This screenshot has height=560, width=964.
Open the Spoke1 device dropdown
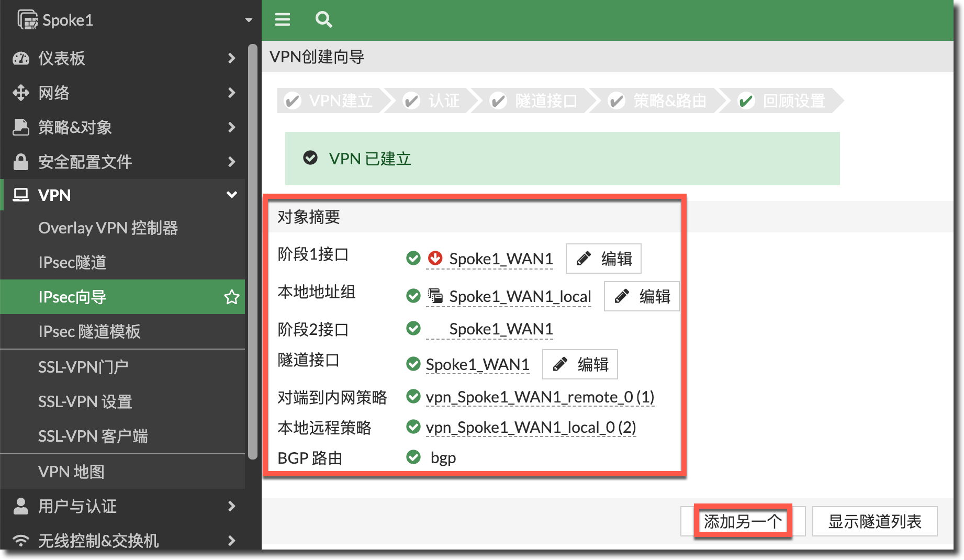(x=249, y=20)
